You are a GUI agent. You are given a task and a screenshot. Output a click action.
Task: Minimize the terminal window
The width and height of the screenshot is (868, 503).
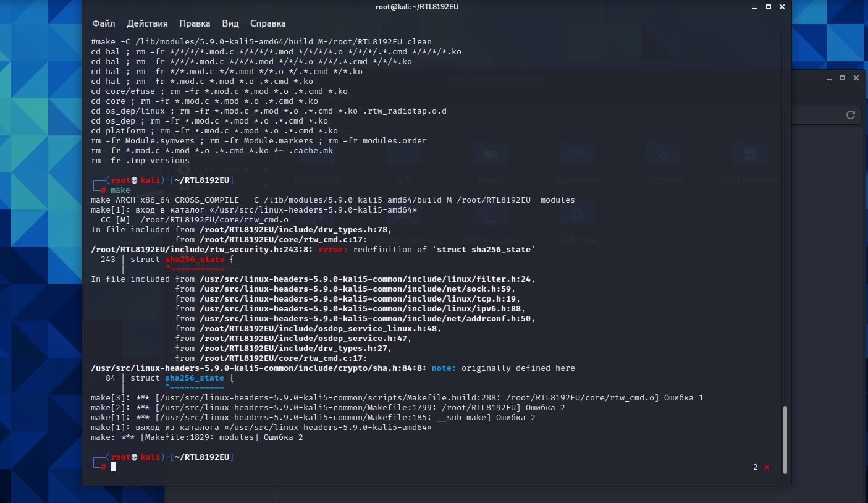[755, 7]
